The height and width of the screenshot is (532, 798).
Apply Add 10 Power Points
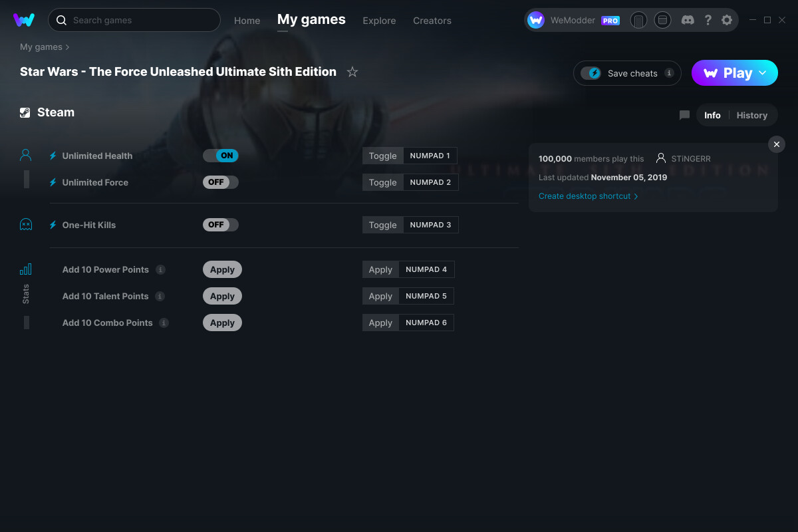coord(222,269)
